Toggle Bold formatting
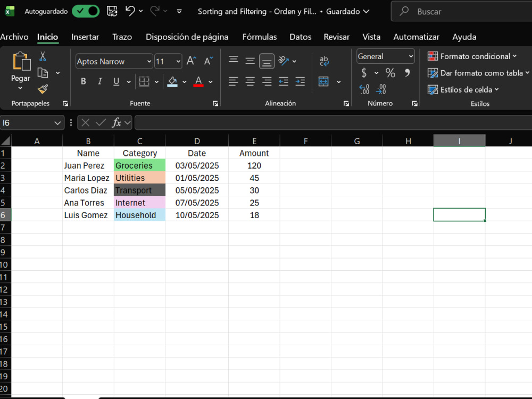This screenshot has width=532, height=399. pyautogui.click(x=83, y=81)
